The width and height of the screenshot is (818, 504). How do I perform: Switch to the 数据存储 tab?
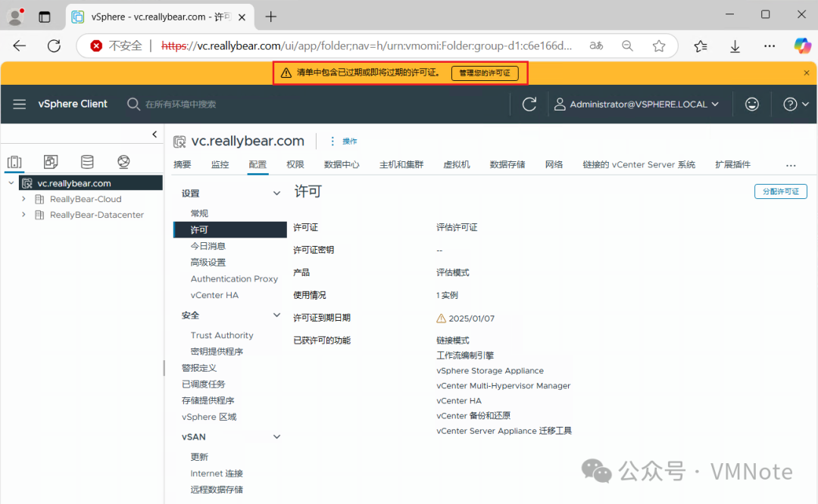(507, 165)
